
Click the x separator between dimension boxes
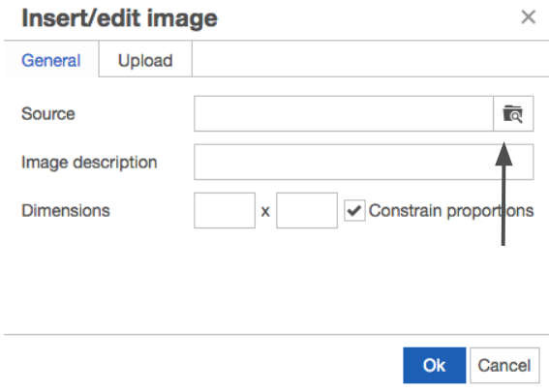click(x=265, y=211)
